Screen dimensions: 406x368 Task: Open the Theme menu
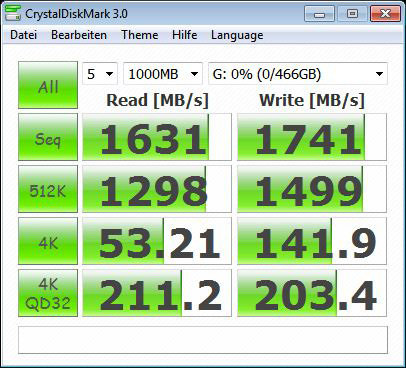[x=140, y=35]
